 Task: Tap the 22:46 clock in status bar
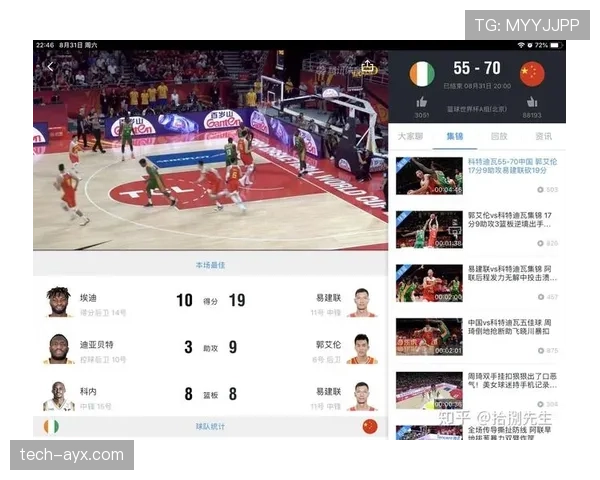[x=45, y=45]
